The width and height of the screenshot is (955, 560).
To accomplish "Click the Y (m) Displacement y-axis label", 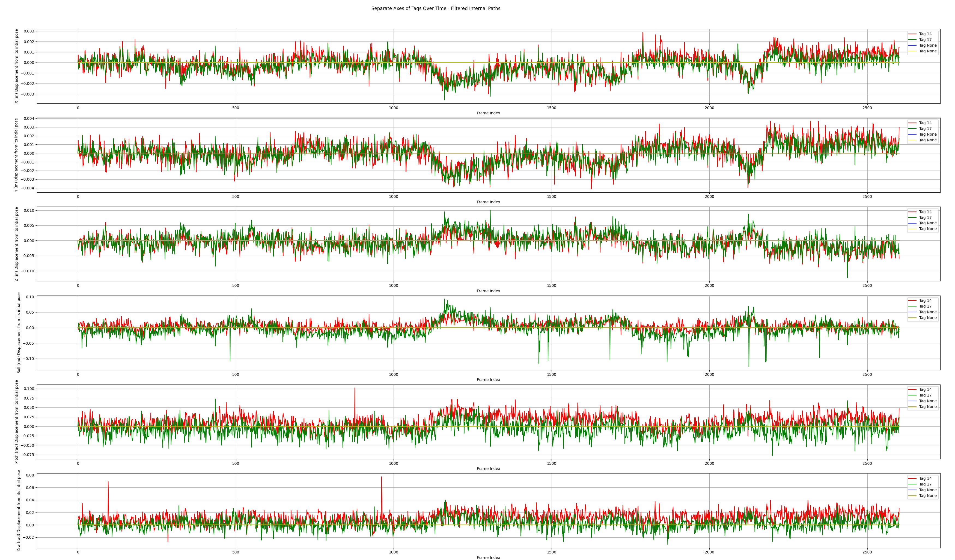I will pyautogui.click(x=16, y=155).
